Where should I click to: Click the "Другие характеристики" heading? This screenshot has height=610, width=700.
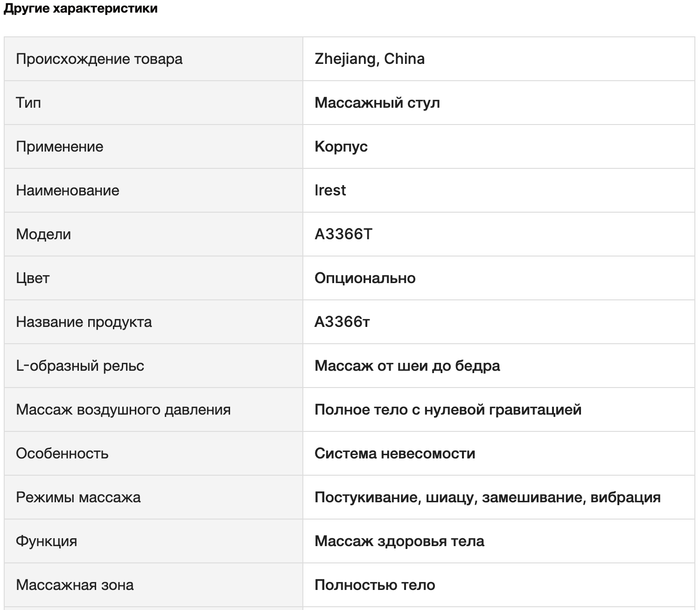[80, 9]
